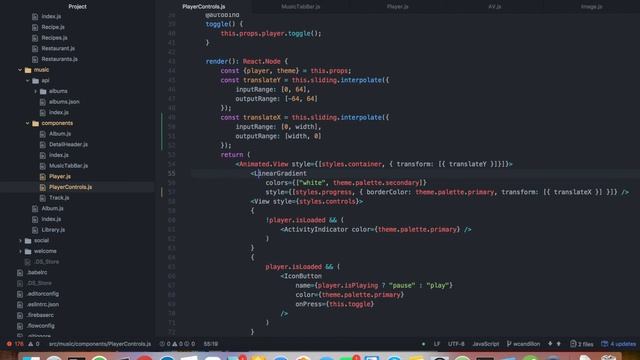Screen dimensions: 640x360
Task: Click the file path src/music/components/PlayerControls.js
Action: (100, 344)
